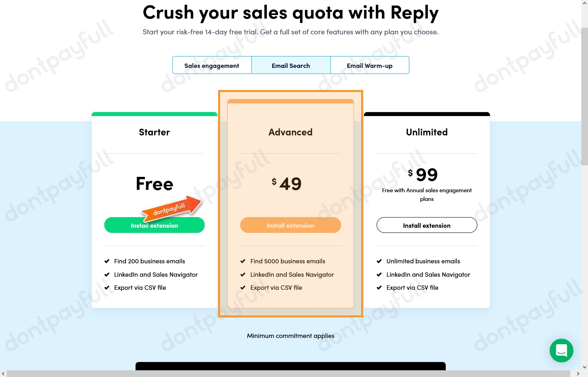588x377 pixels.
Task: Click the Starter plan heading
Action: point(154,132)
